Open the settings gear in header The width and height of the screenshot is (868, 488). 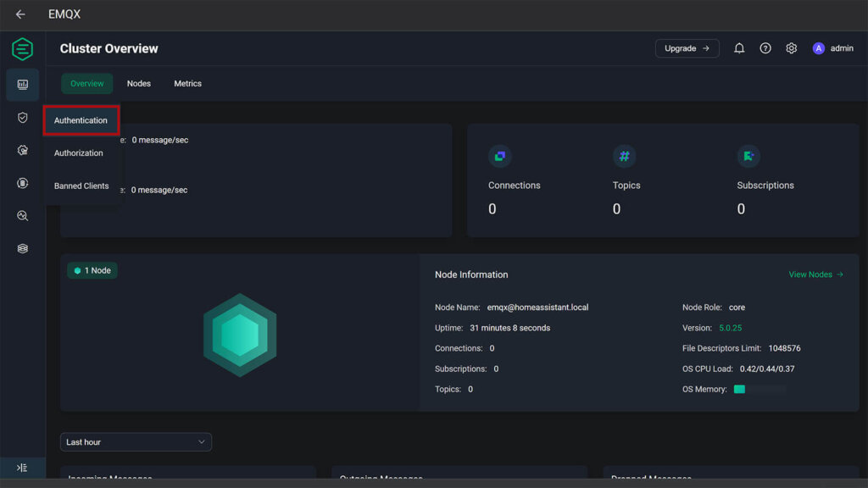[791, 48]
